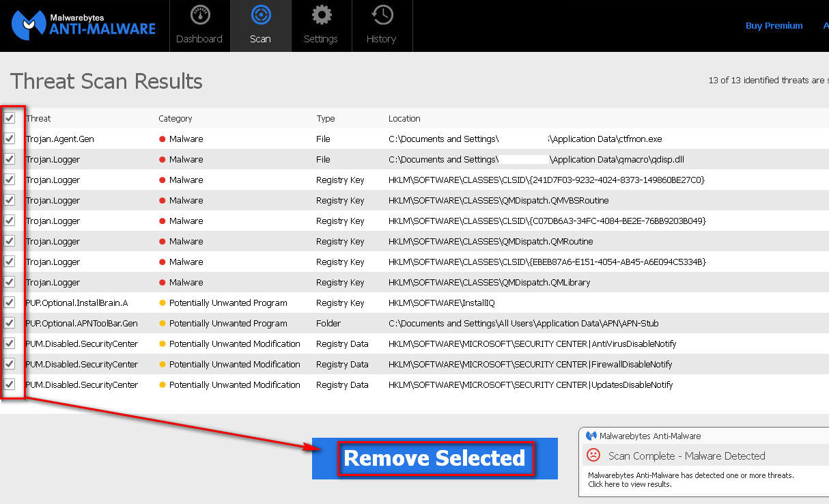The height and width of the screenshot is (504, 829).
Task: Click 'Click here to view results' notification text
Action: pyautogui.click(x=630, y=484)
